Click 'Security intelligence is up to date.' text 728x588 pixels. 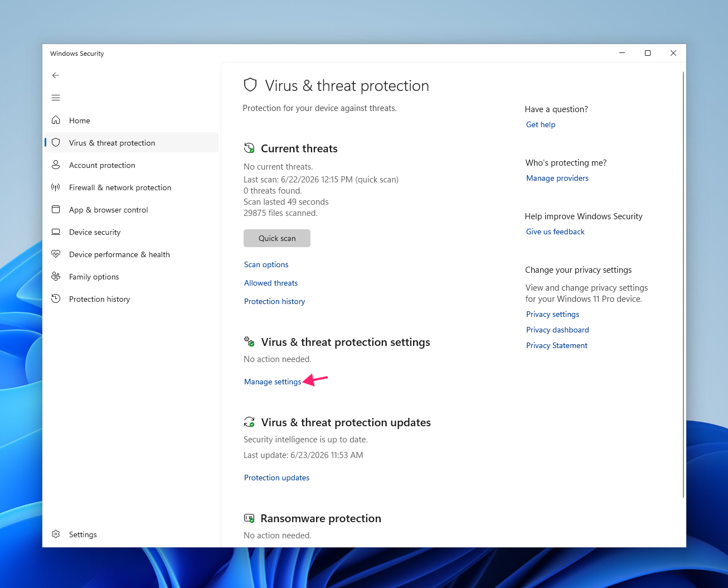305,440
